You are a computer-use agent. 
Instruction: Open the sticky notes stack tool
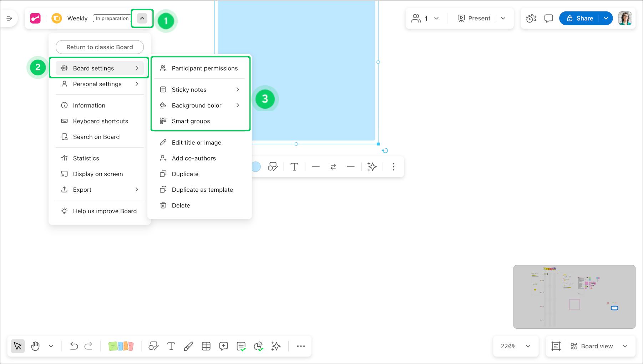[121, 346]
